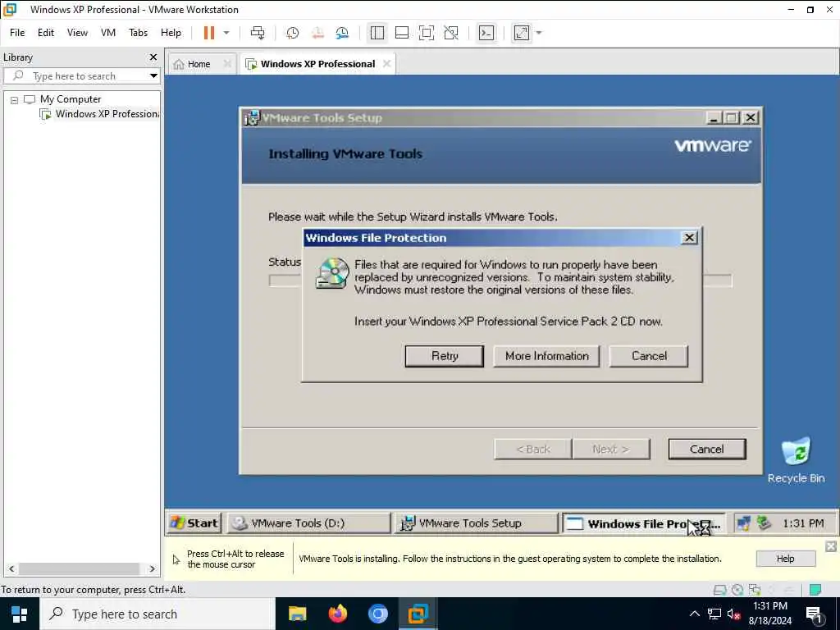The height and width of the screenshot is (630, 840).
Task: Click the Unity mode toolbar icon
Action: [x=451, y=33]
